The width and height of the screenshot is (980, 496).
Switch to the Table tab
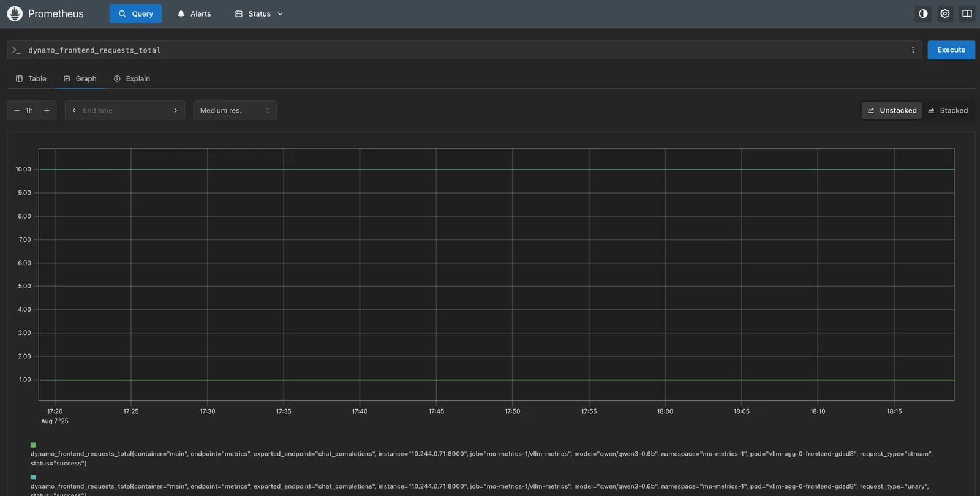pos(31,78)
